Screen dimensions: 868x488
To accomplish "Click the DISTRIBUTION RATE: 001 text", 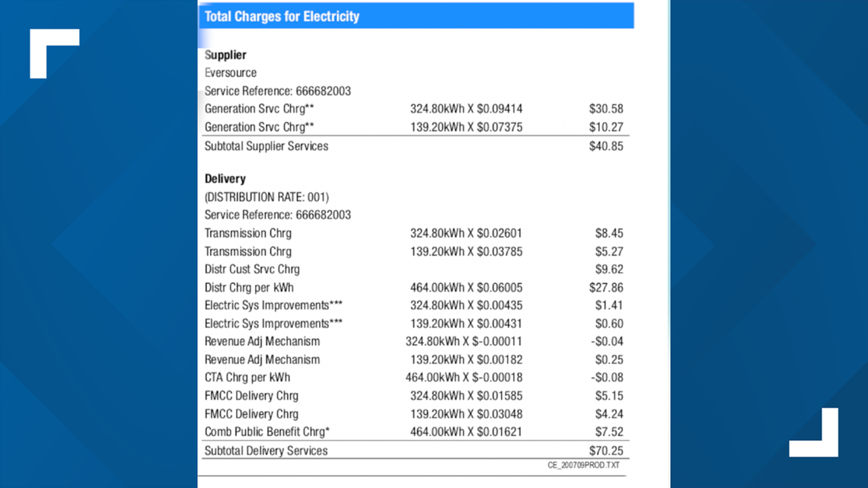I will (266, 197).
